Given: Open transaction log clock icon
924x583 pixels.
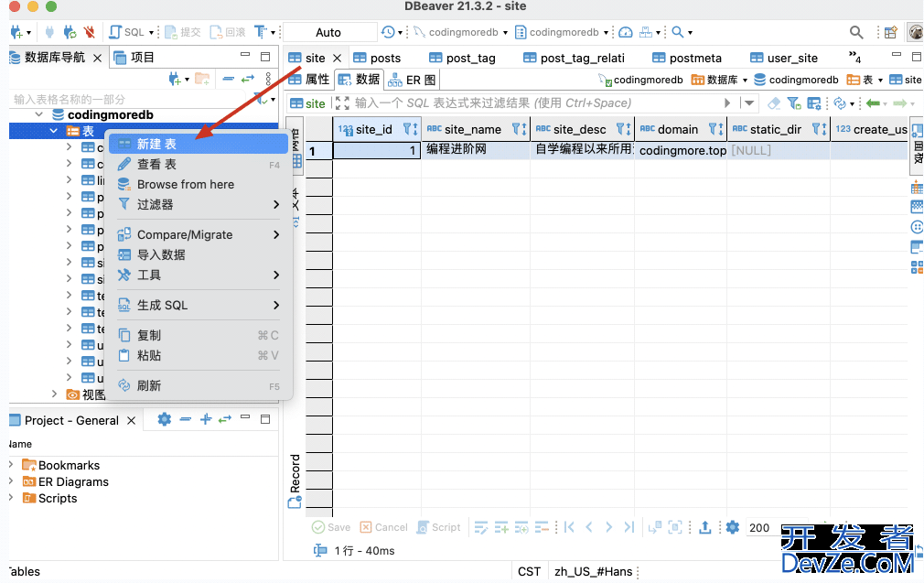Looking at the screenshot, I should (388, 32).
